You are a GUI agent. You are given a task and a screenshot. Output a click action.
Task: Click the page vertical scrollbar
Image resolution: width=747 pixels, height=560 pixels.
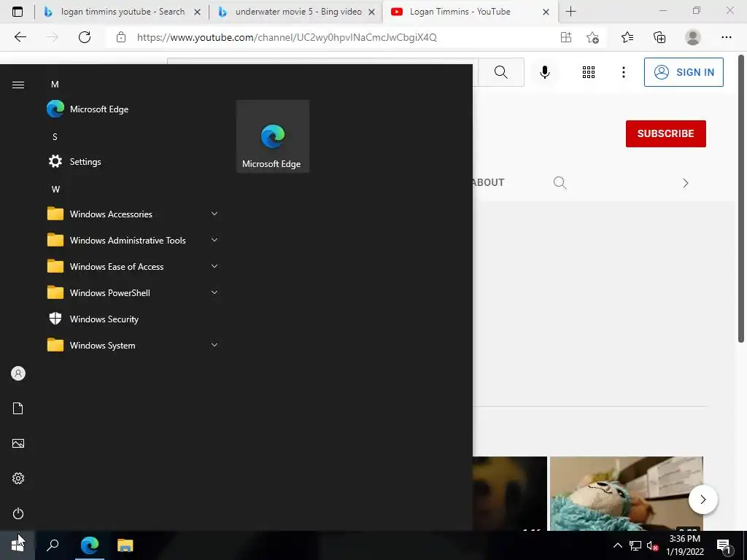(741, 198)
